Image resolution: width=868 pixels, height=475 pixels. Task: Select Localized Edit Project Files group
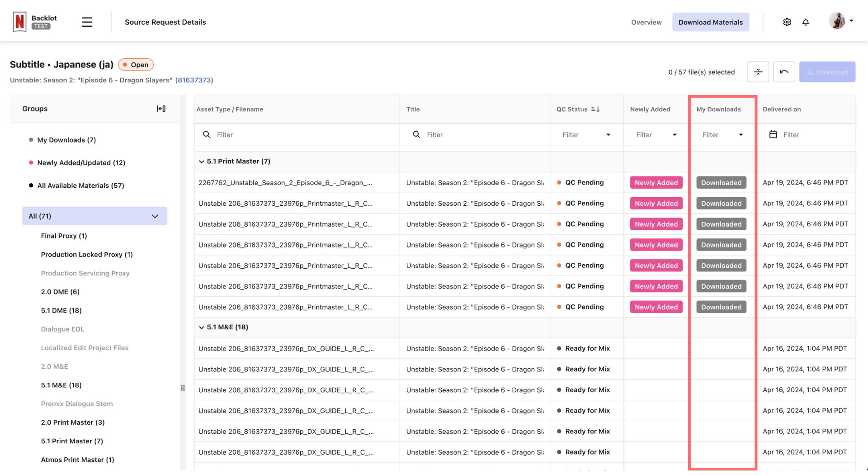[x=85, y=348]
